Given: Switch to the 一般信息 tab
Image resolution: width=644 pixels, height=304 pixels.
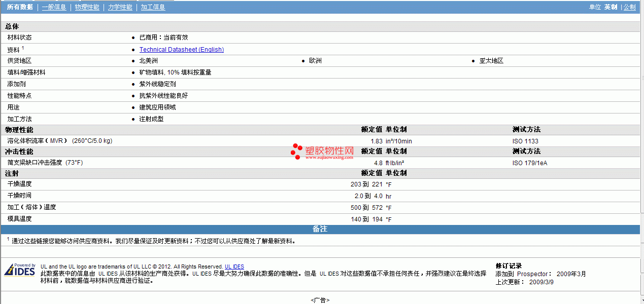Looking at the screenshot, I should (x=54, y=7).
